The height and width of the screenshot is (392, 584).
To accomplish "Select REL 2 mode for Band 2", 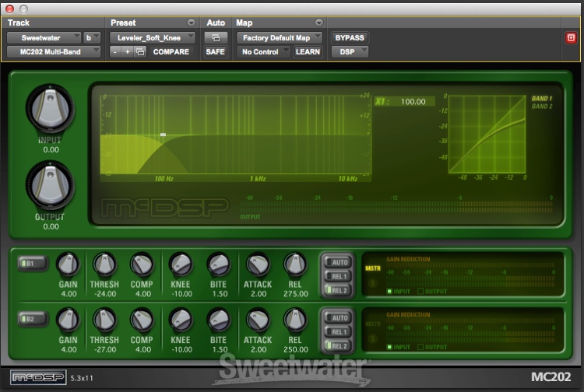I will [338, 346].
